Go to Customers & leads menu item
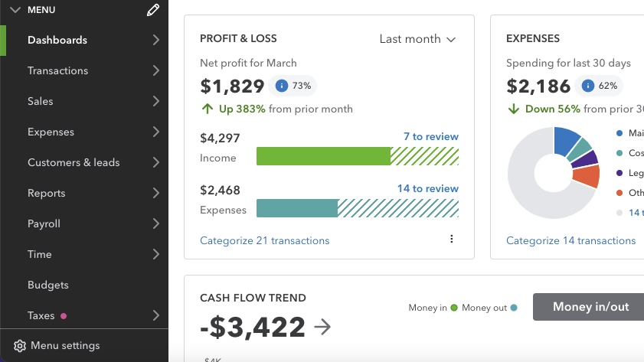 [74, 162]
